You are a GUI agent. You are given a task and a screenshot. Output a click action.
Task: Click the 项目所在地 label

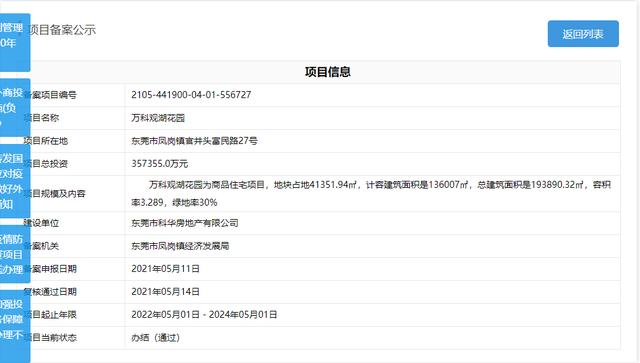[45, 141]
